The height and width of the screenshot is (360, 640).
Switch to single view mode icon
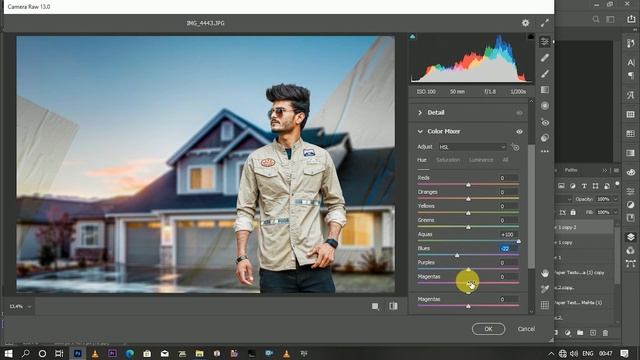[375, 307]
